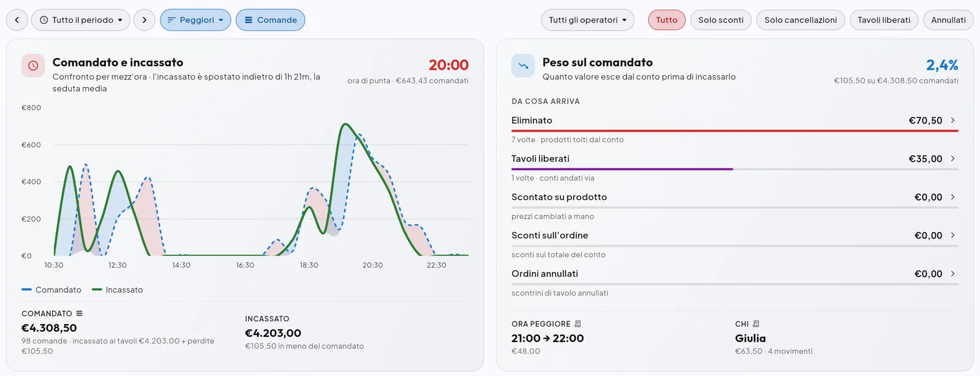The height and width of the screenshot is (376, 980).
Task: Select the Solo cancellazioni filter tab
Action: pos(801,20)
